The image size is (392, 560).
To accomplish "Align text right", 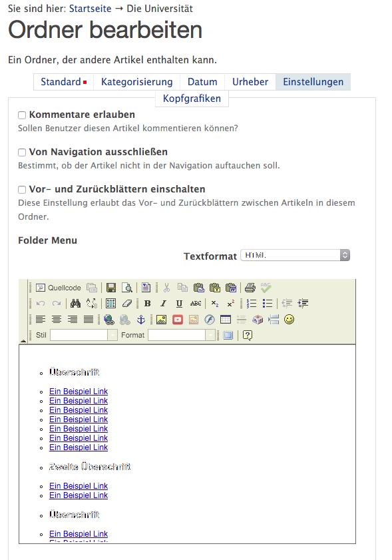I will 73,319.
